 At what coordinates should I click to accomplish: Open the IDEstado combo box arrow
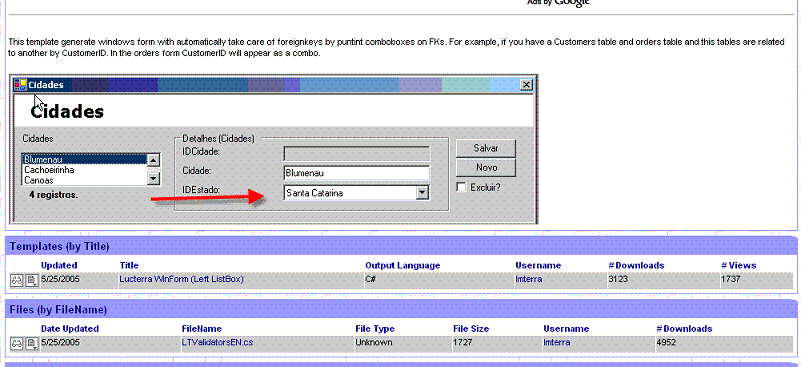tap(422, 193)
